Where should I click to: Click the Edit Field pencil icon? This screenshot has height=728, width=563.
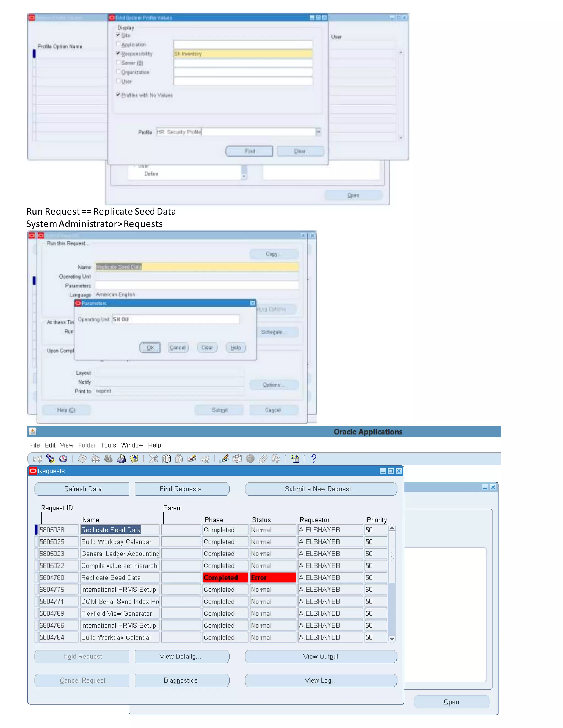pos(224,459)
